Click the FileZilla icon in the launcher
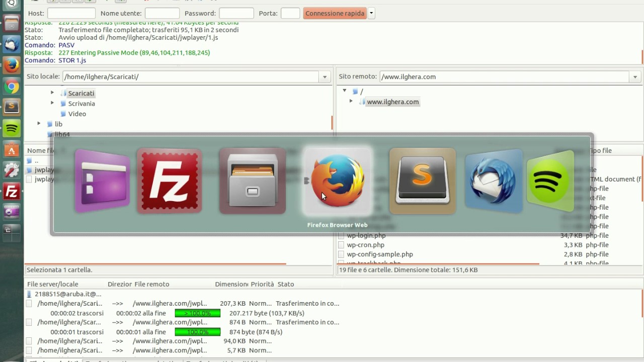644x362 pixels. 12,192
